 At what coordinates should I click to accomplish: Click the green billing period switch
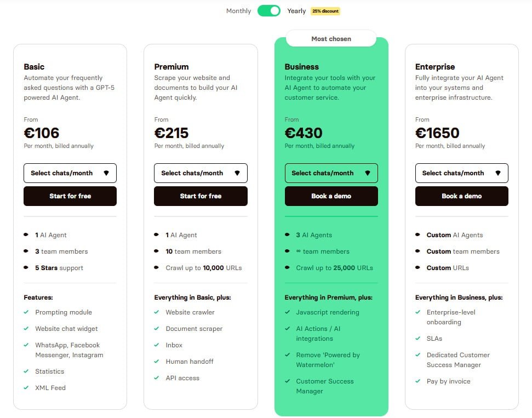pyautogui.click(x=268, y=10)
